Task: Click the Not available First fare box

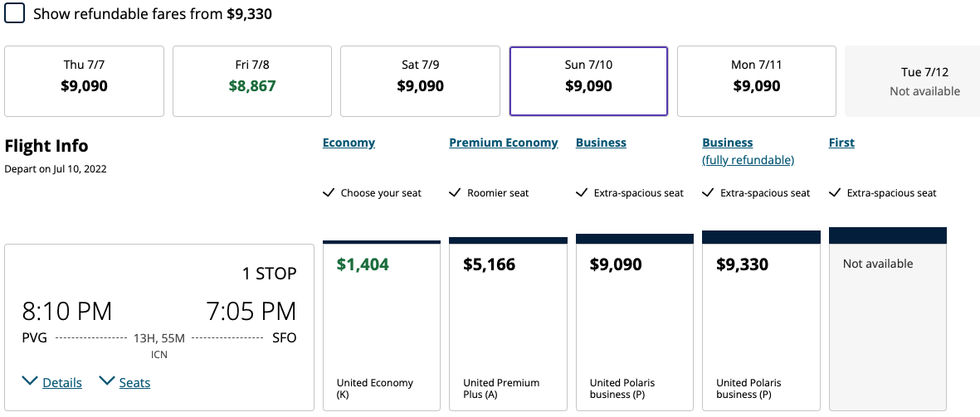Action: [x=887, y=325]
